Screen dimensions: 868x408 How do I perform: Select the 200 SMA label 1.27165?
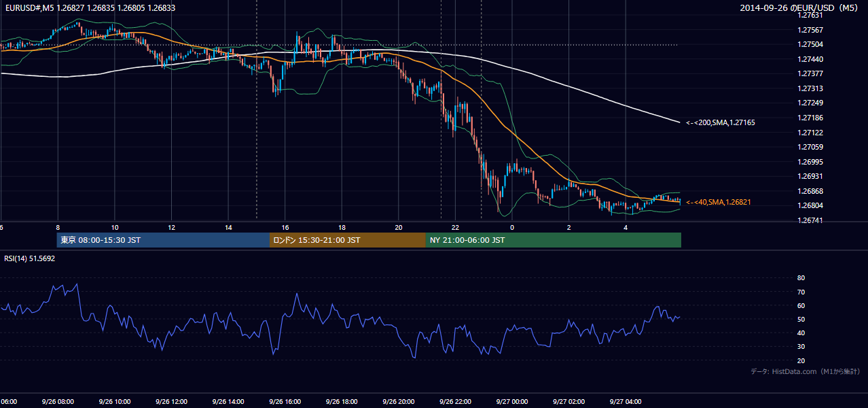pyautogui.click(x=721, y=122)
